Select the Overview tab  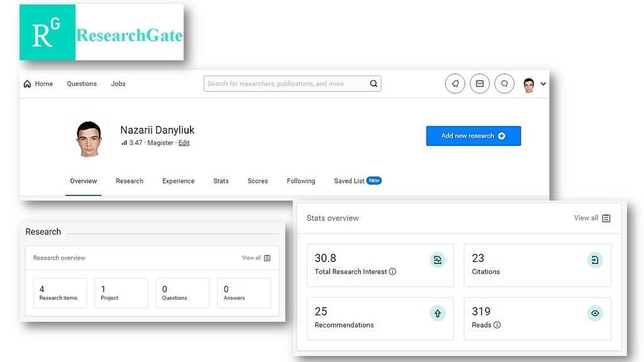click(x=84, y=181)
